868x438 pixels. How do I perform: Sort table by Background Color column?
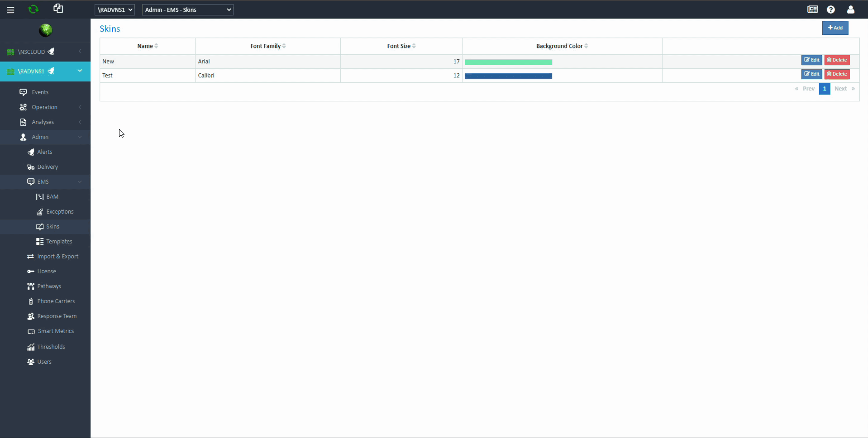[562, 46]
